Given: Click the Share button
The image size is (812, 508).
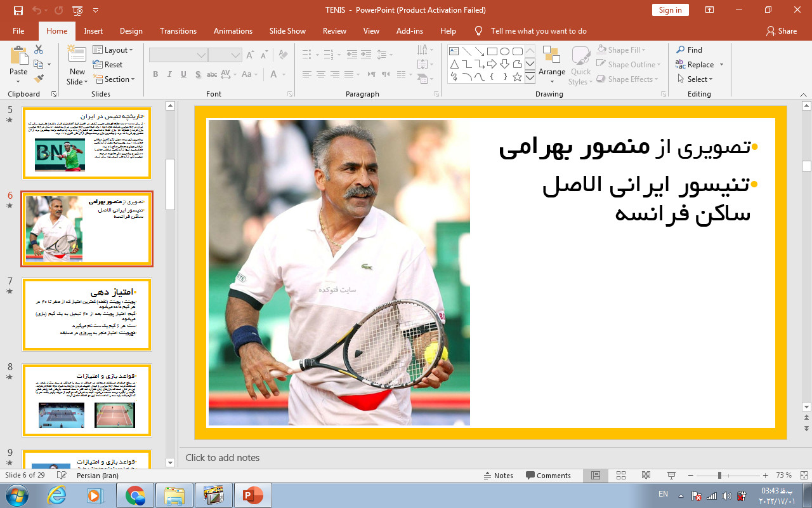Looking at the screenshot, I should click(x=781, y=31).
